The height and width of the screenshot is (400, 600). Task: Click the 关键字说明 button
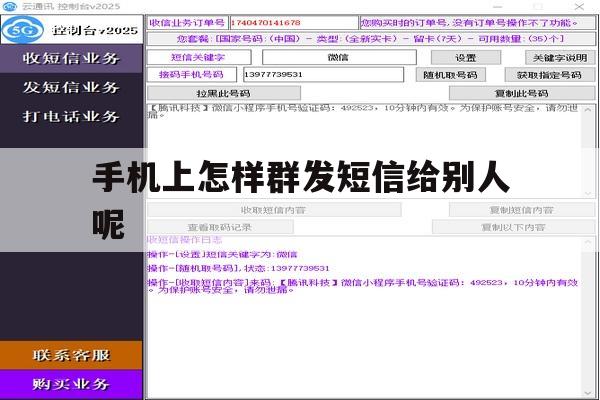click(560, 57)
